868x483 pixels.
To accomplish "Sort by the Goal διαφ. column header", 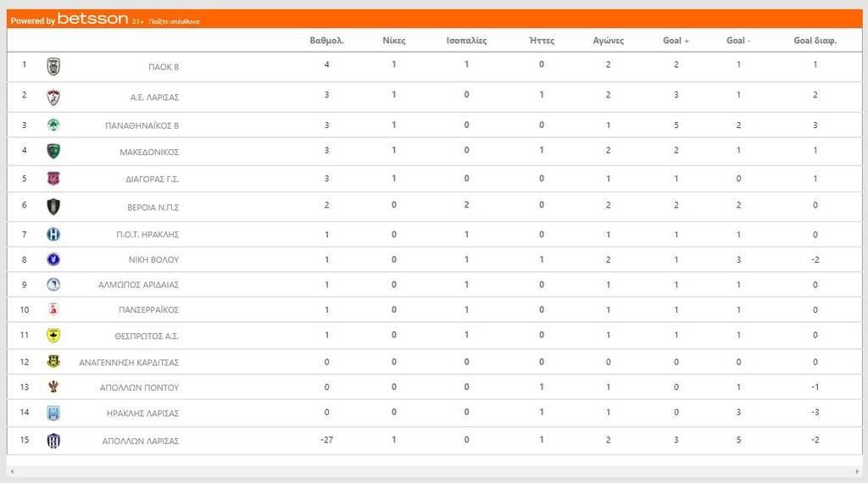I will 815,41.
